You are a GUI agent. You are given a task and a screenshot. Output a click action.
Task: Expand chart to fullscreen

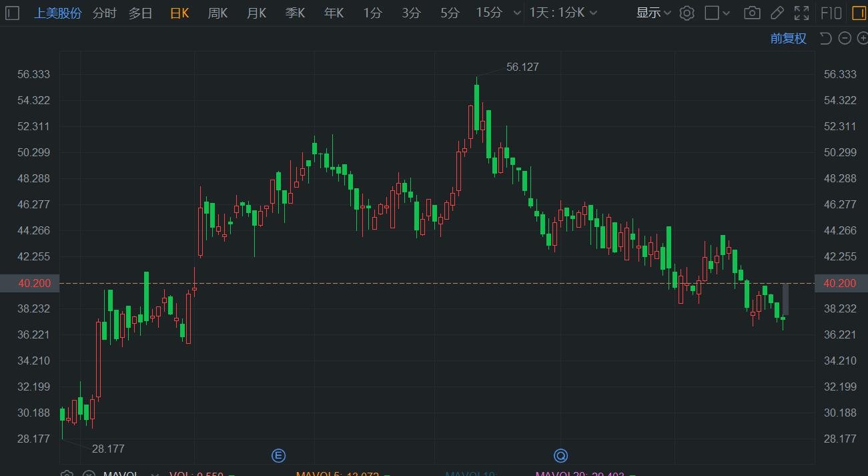click(x=801, y=13)
